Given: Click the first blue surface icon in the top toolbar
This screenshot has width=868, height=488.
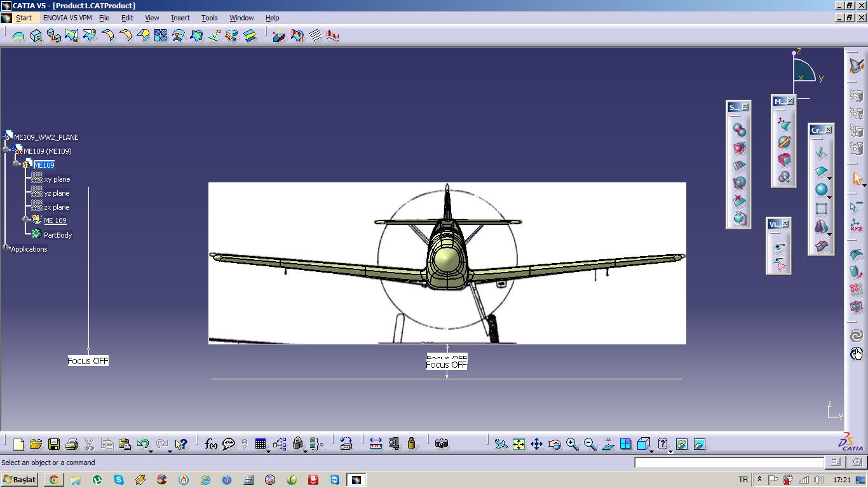Looking at the screenshot, I should [18, 36].
